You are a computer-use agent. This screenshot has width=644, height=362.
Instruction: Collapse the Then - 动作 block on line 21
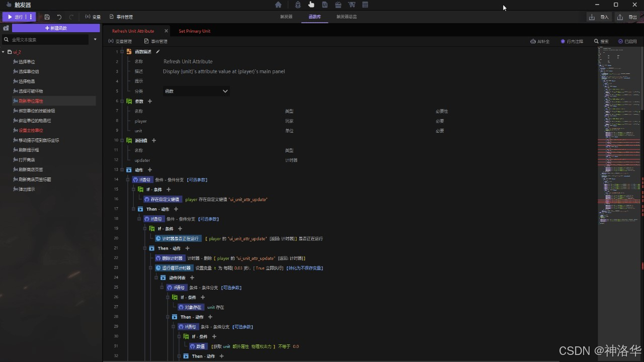click(x=145, y=248)
